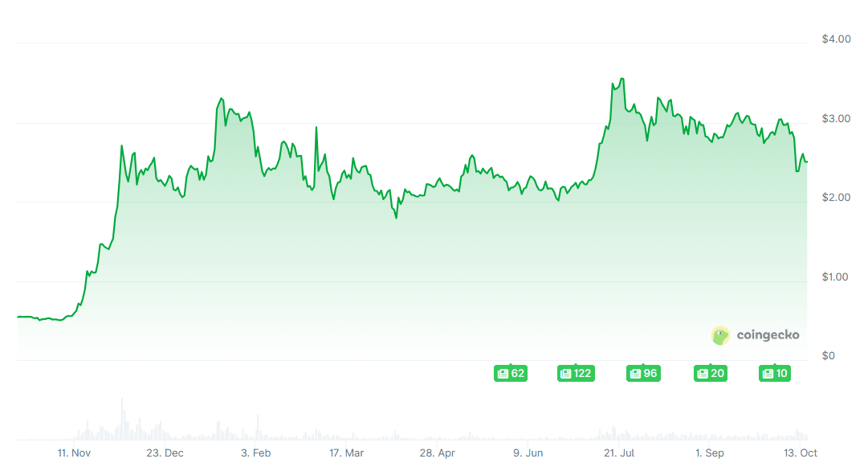Click the $4.00 price axis label
Screen dimensions: 868x471
click(836, 39)
